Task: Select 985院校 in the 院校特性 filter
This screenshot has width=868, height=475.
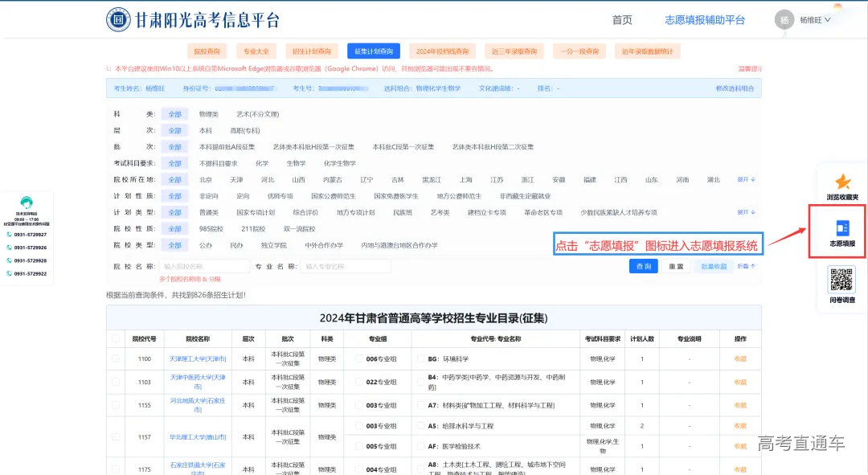Action: [x=209, y=228]
